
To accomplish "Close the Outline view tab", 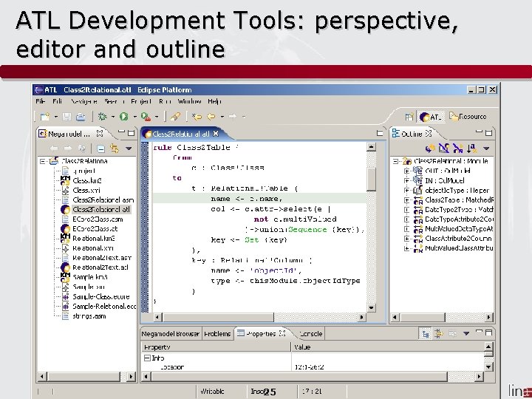I will pos(429,134).
